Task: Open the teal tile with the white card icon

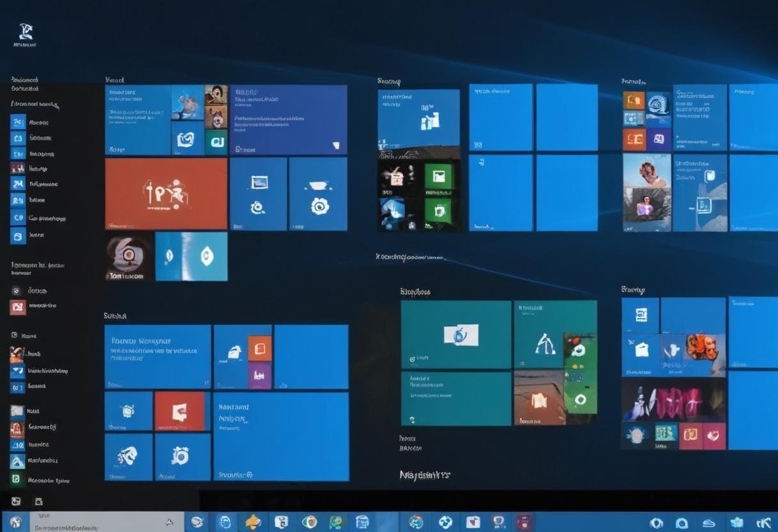Action: coord(456,334)
